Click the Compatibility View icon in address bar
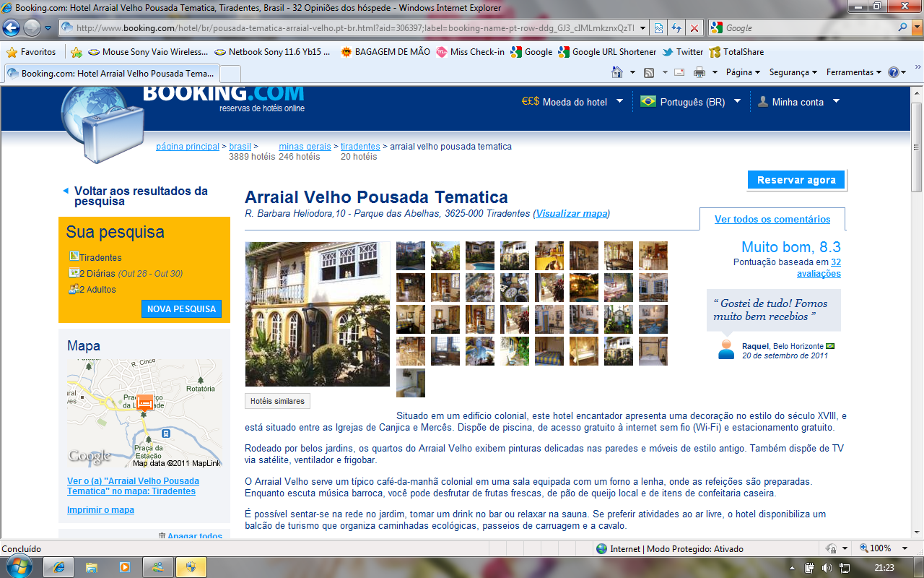Viewport: 924px width, 578px height. click(659, 28)
